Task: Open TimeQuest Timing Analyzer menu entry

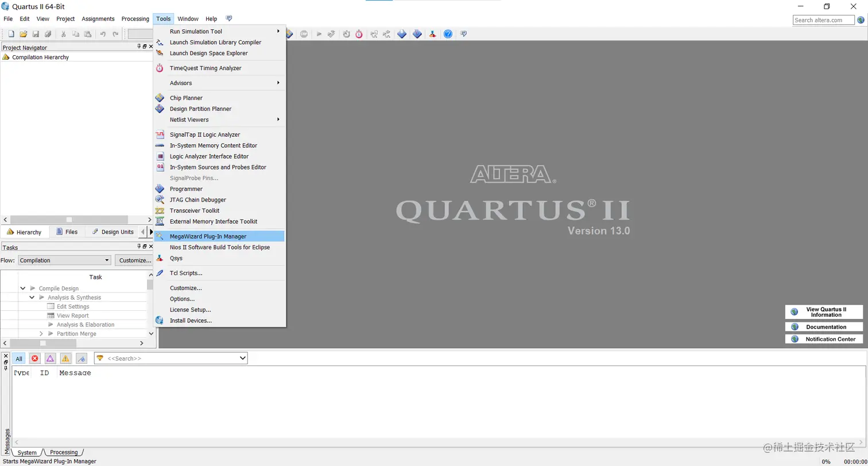Action: (x=219, y=68)
